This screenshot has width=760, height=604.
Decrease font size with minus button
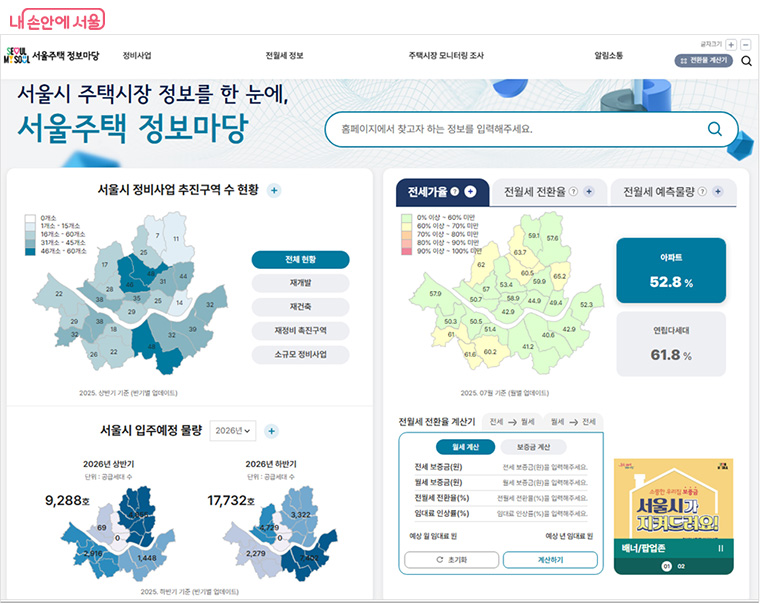(747, 45)
